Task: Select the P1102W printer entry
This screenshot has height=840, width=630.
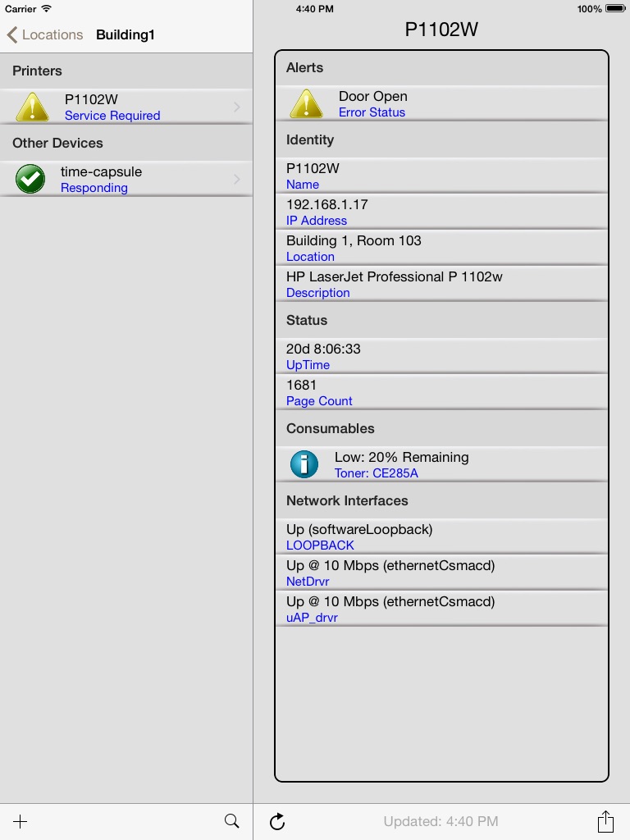Action: coord(126,107)
